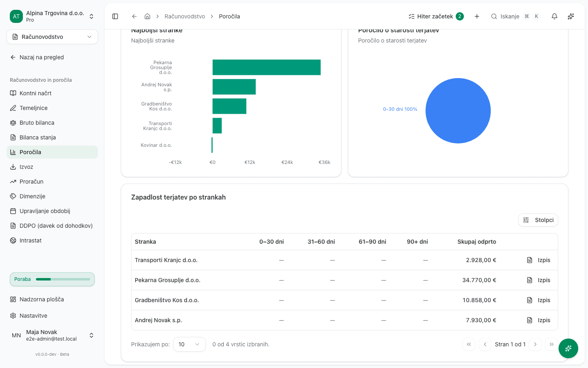Open the home breadcrumb icon

pos(147,16)
